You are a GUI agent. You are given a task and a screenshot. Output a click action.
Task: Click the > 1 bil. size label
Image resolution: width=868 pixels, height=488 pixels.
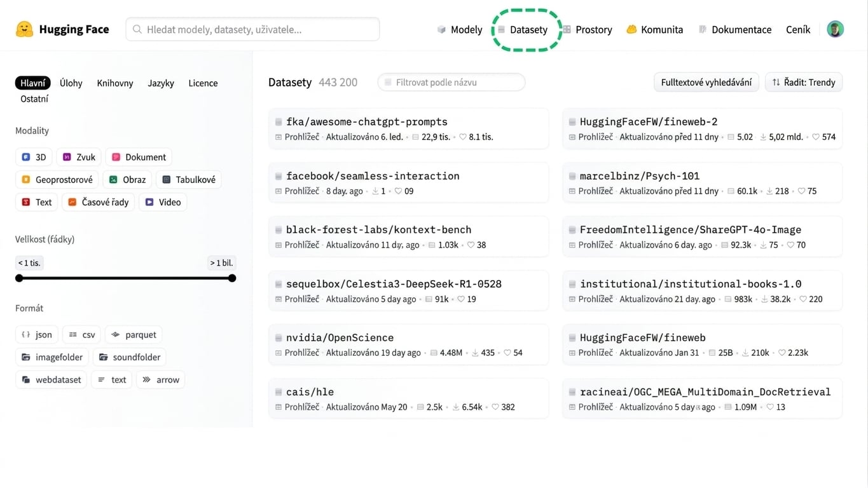[221, 263]
